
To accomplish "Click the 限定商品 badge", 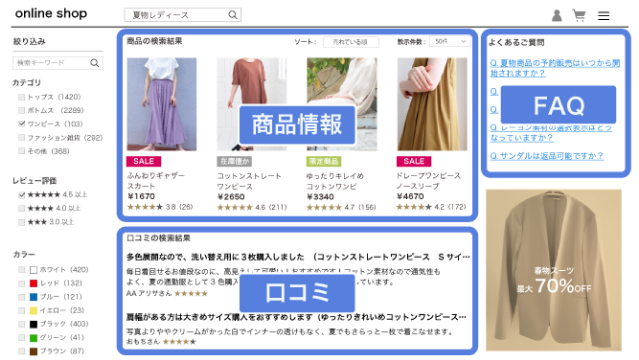I will pyautogui.click(x=324, y=161).
